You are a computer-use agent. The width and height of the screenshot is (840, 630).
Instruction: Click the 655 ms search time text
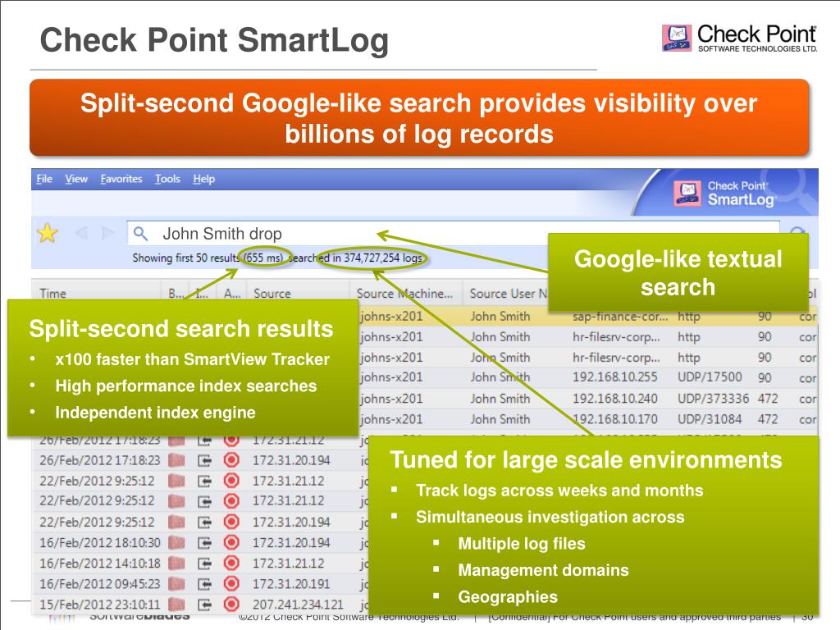264,258
